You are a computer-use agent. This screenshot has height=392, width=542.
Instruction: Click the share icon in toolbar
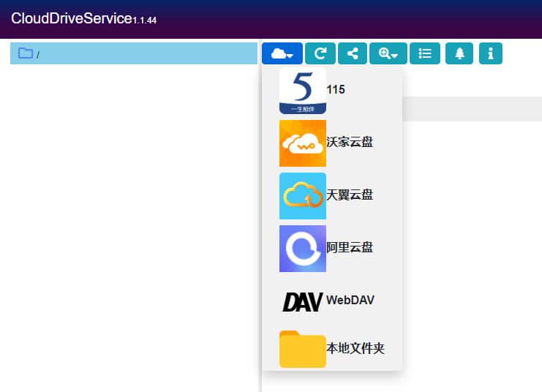(x=353, y=53)
